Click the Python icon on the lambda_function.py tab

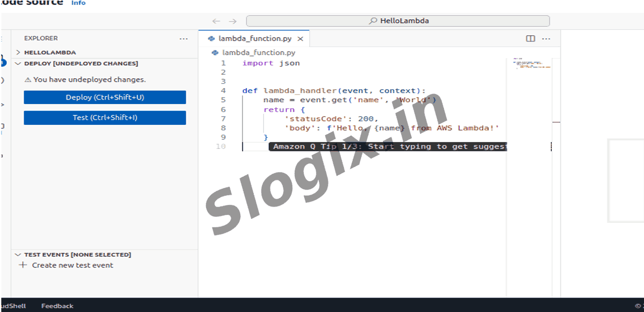(x=211, y=38)
